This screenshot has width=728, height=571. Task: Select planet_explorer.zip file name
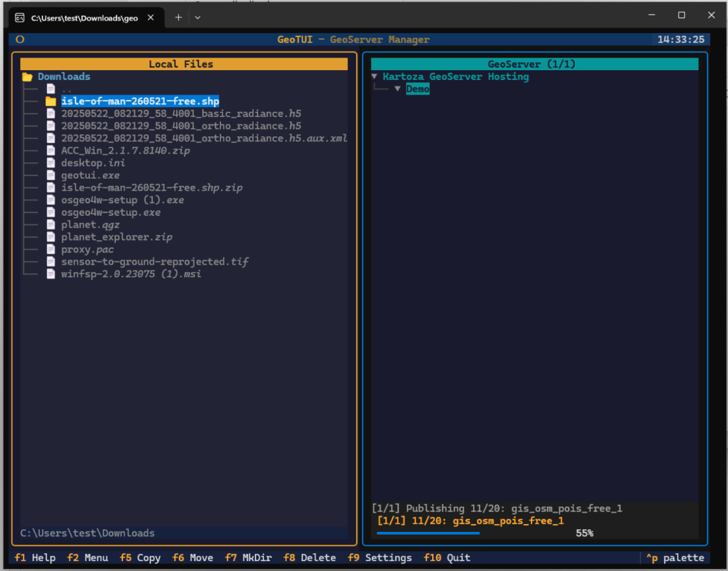[117, 237]
